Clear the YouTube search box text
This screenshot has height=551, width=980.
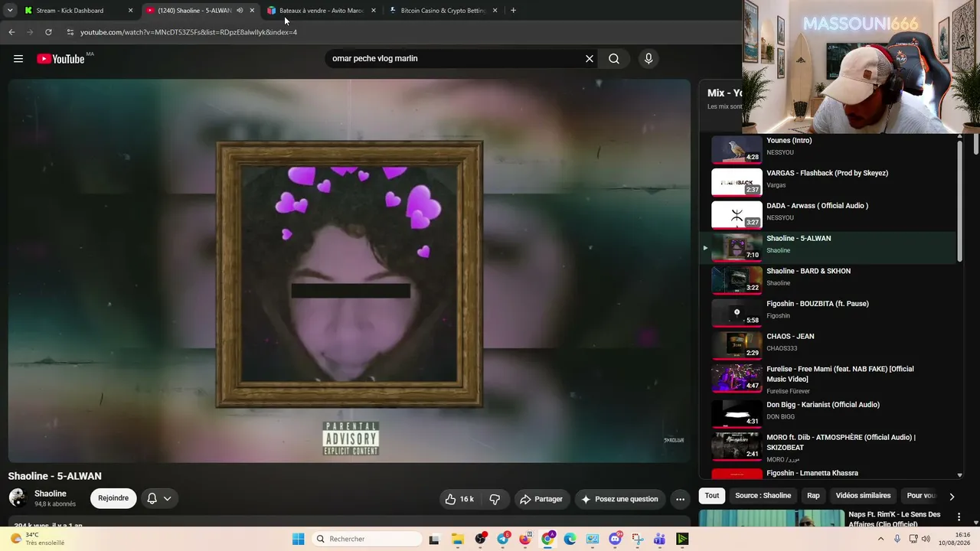tap(590, 59)
